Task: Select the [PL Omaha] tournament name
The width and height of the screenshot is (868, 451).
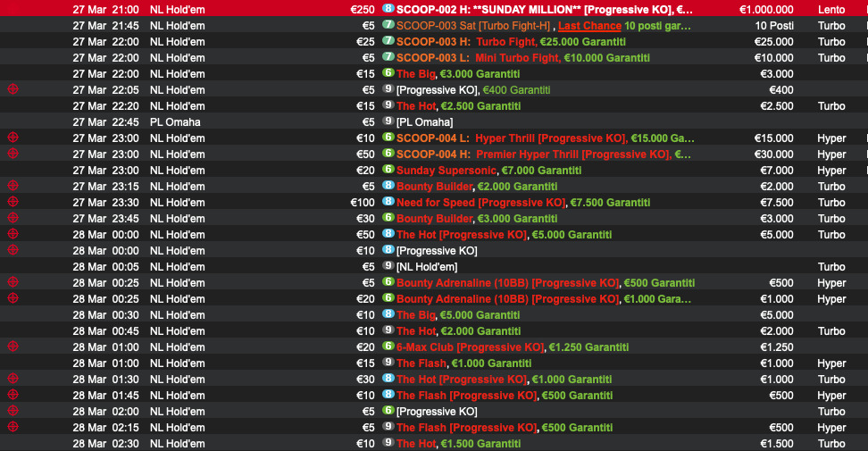Action: (424, 122)
